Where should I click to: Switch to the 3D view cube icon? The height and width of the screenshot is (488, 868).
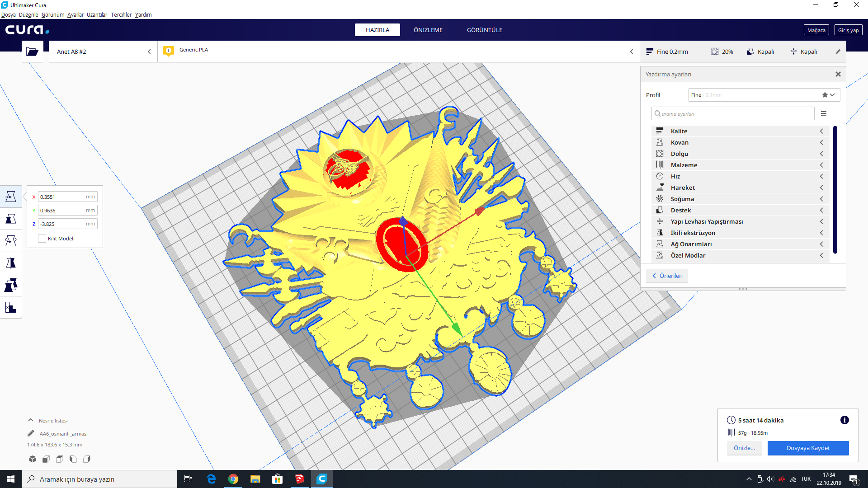(33, 459)
